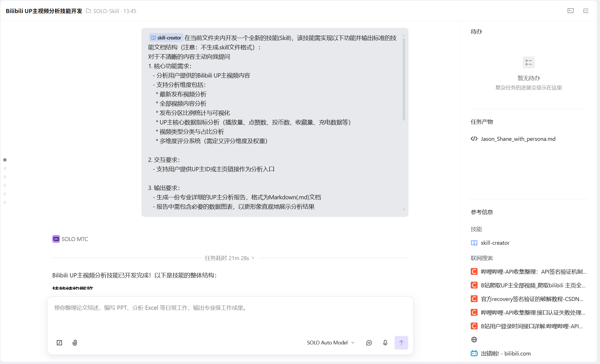Open the terminal panel icon in header

click(x=570, y=11)
